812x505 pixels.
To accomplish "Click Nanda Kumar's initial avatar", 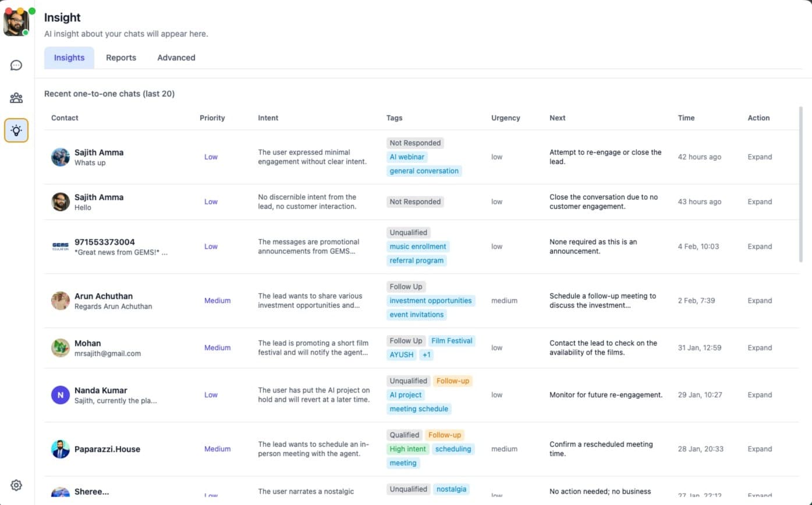I will (60, 394).
